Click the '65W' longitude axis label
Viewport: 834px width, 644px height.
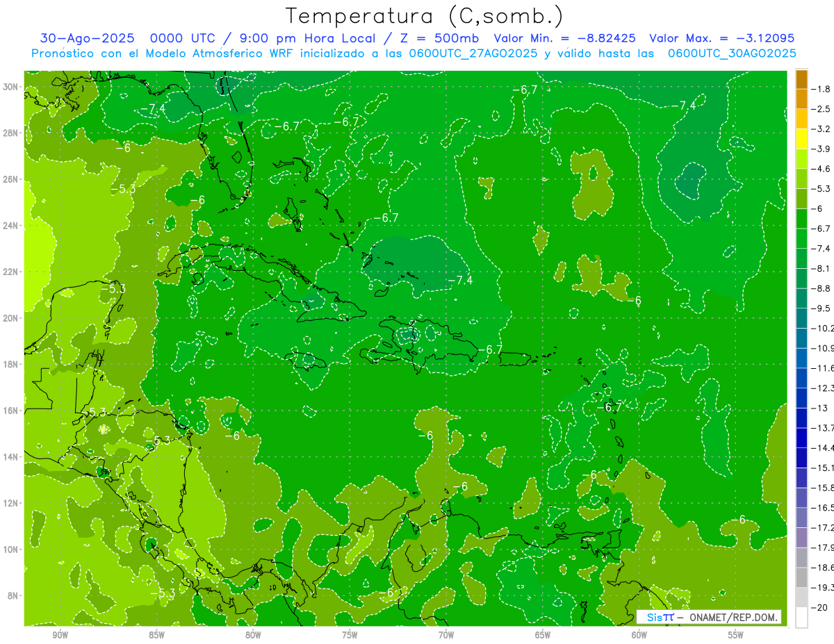click(543, 635)
